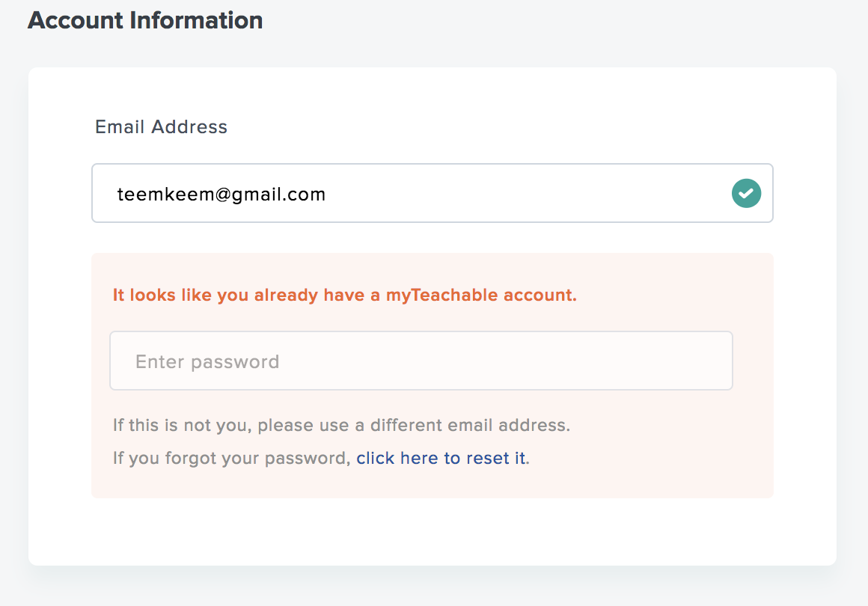868x606 pixels.
Task: Click the "If this is not you" text
Action: click(x=182, y=425)
